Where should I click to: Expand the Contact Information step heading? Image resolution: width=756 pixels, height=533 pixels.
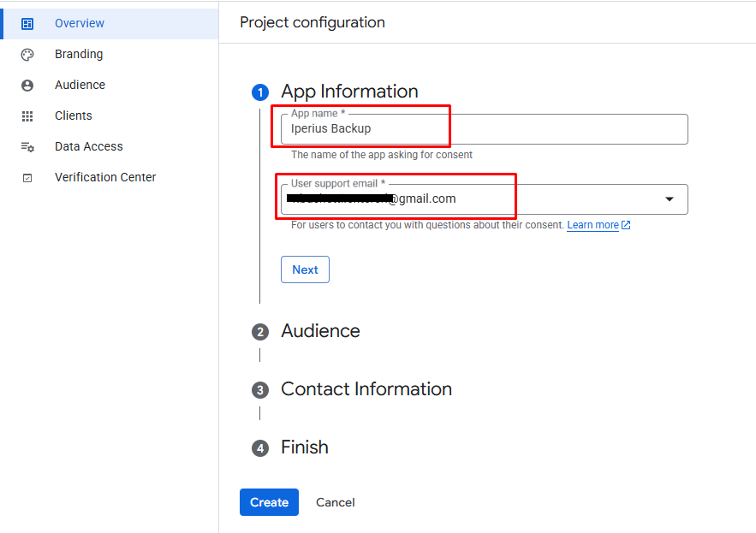point(366,389)
